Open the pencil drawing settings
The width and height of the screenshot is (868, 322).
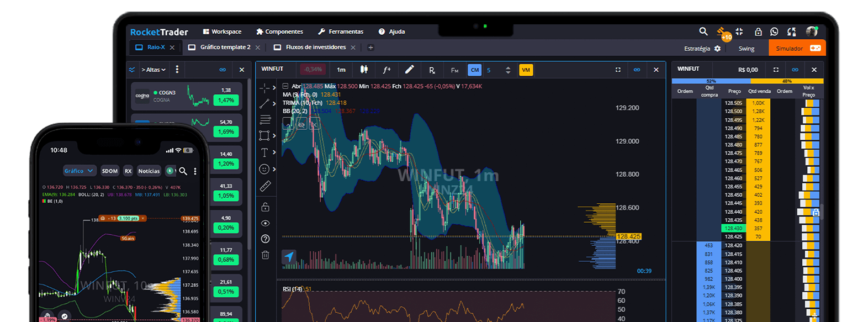pos(409,70)
